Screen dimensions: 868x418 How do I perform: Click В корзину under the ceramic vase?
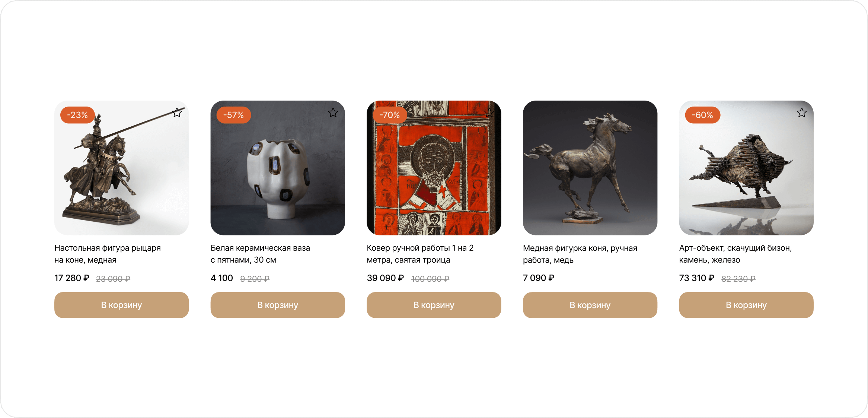click(x=278, y=305)
